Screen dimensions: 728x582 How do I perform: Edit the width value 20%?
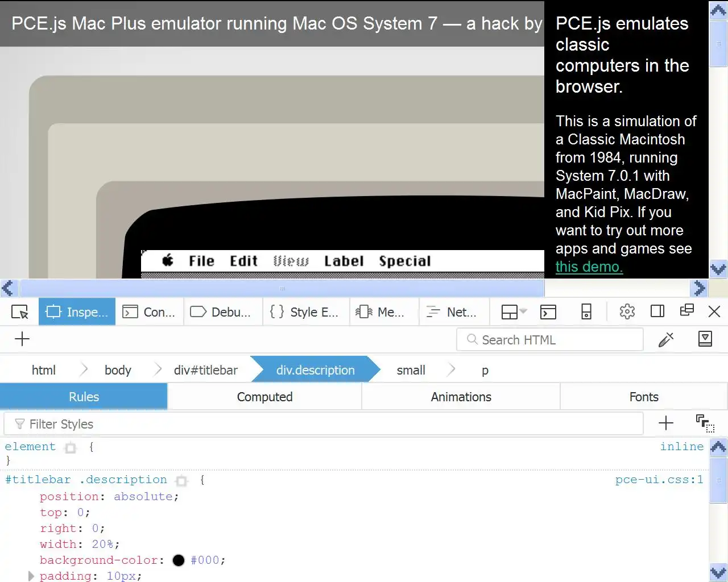coord(103,544)
